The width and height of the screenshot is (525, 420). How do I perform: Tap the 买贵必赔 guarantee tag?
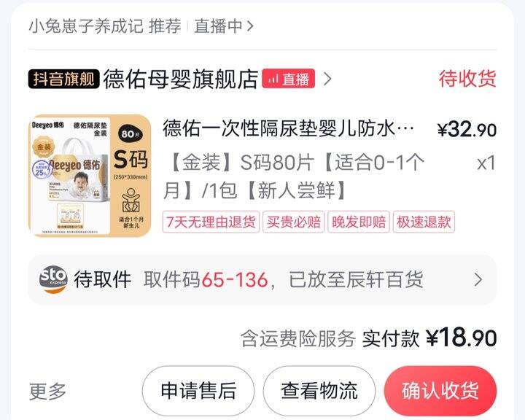[x=294, y=222]
